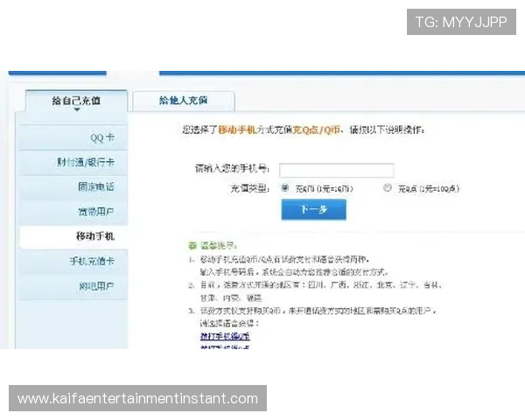
Task: Focus the phone number input field
Action: coord(337,170)
